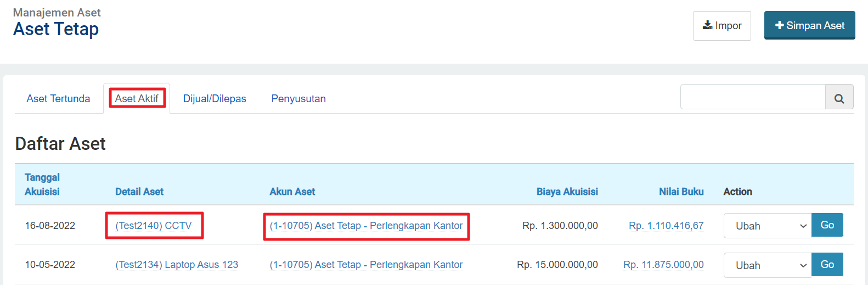The width and height of the screenshot is (868, 285).
Task: Go to the Penyusutan tab
Action: tap(298, 99)
